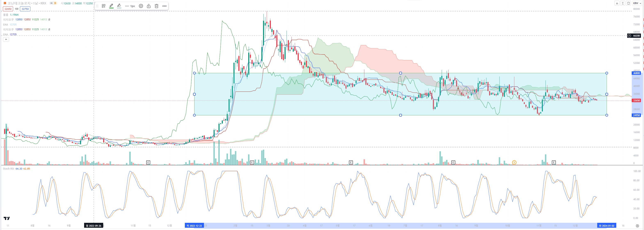Delete drawing with trash icon
Viewport: 644px width, 230px height.
click(157, 6)
